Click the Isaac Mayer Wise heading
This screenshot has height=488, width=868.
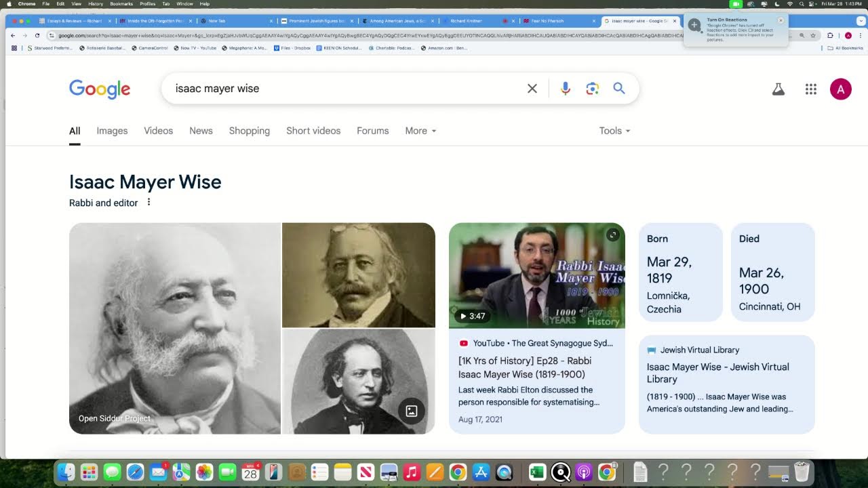tap(145, 182)
